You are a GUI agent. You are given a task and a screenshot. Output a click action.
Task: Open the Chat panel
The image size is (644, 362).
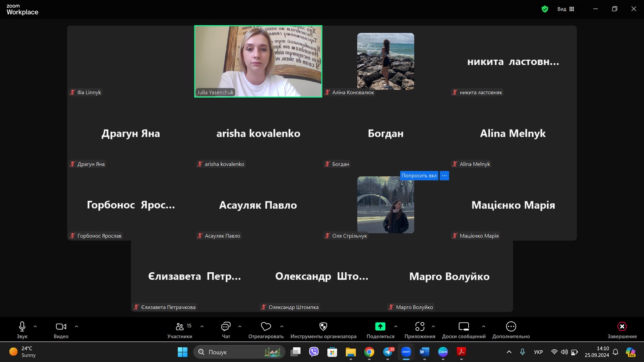pyautogui.click(x=226, y=327)
